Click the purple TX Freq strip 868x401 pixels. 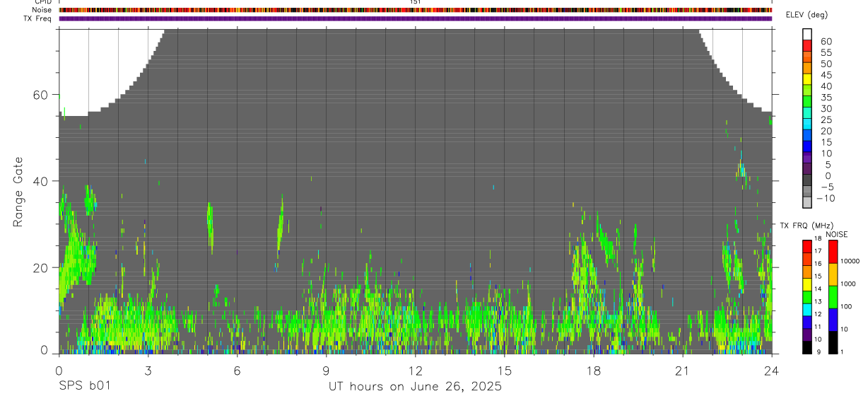[x=415, y=18]
